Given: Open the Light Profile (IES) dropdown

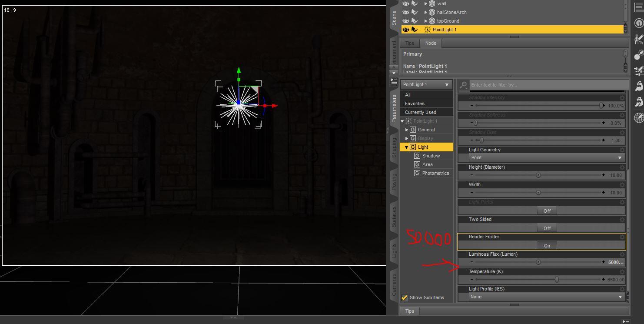Looking at the screenshot, I should [546, 297].
